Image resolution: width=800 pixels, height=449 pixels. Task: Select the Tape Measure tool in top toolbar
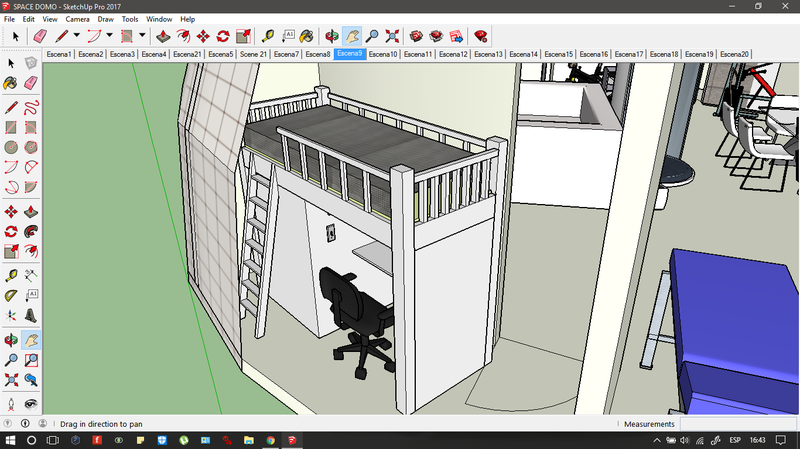[x=269, y=36]
